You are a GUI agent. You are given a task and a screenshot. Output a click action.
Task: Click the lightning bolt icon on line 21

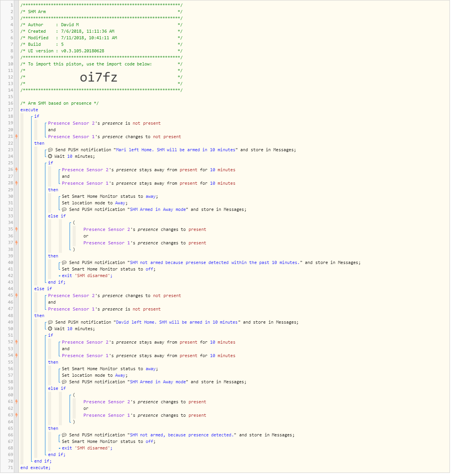pos(17,137)
